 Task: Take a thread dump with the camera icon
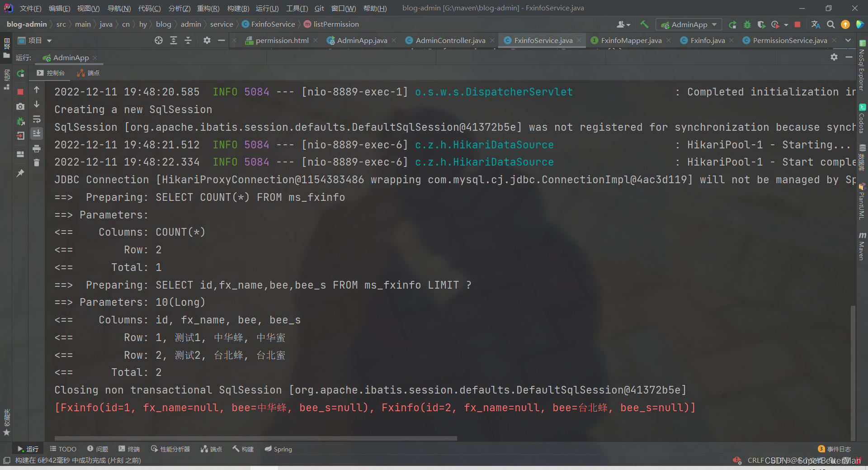point(20,106)
